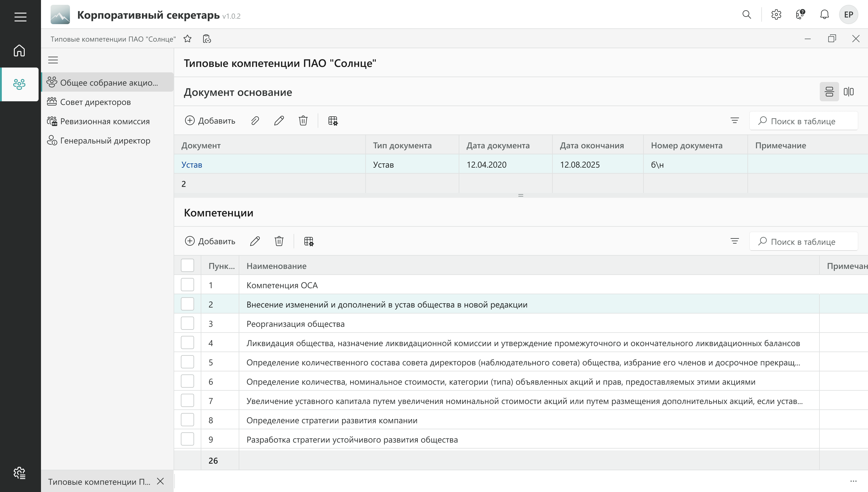Click the delete trash icon in Компетенции toolbar

click(279, 241)
